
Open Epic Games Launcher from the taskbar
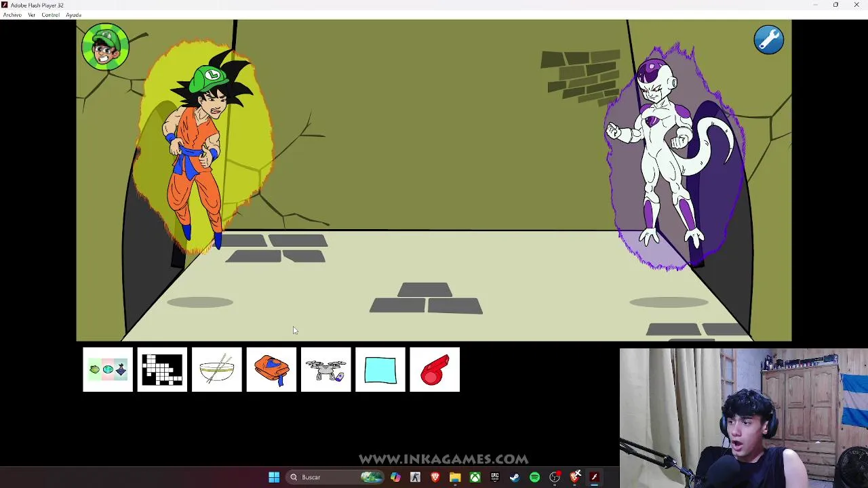click(x=495, y=477)
